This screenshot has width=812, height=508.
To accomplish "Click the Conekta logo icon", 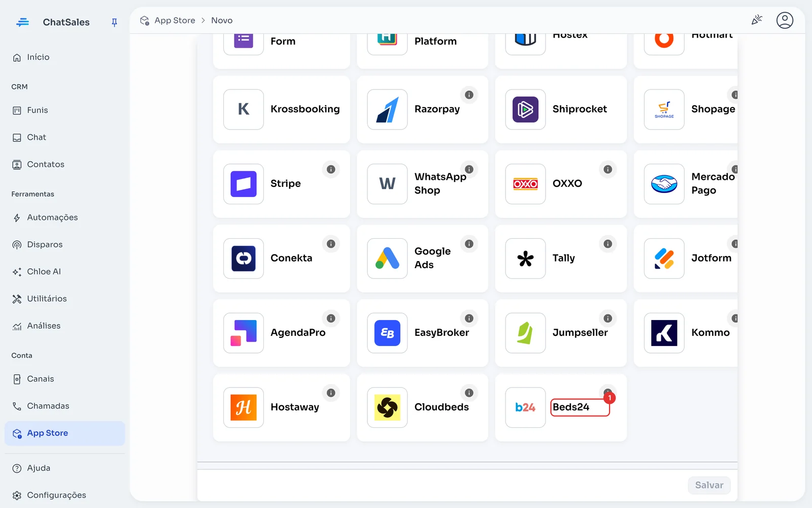I will pos(244,259).
